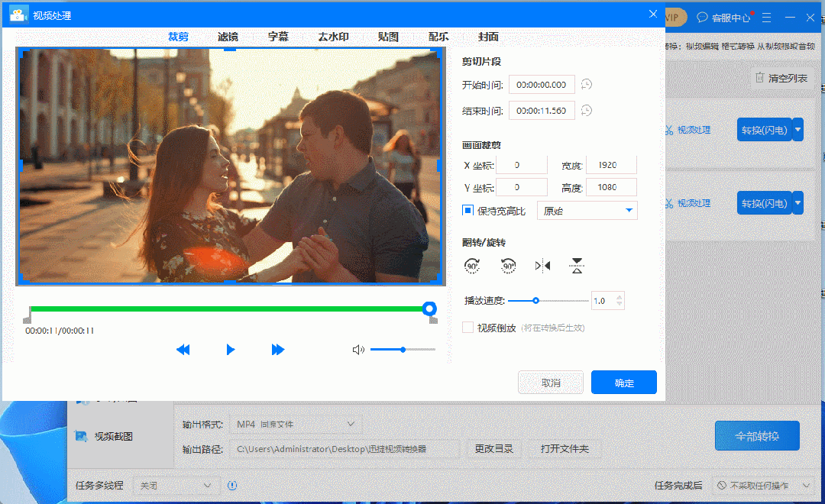
Task: Rotate video 90° clockwise
Action: (472, 266)
